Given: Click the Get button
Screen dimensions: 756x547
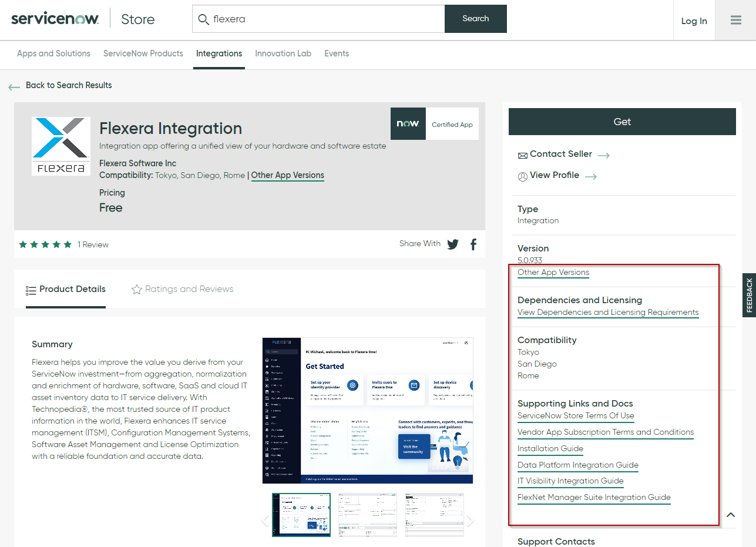Looking at the screenshot, I should 622,122.
